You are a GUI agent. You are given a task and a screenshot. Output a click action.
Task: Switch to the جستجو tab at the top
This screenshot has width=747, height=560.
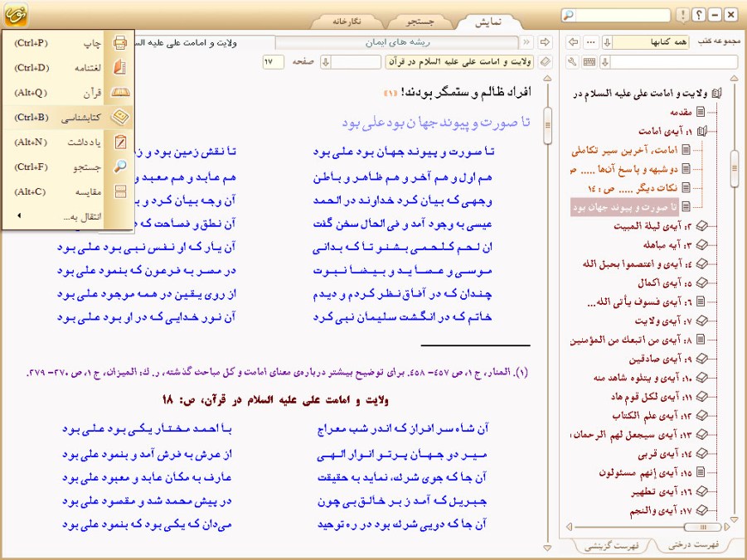coord(420,22)
